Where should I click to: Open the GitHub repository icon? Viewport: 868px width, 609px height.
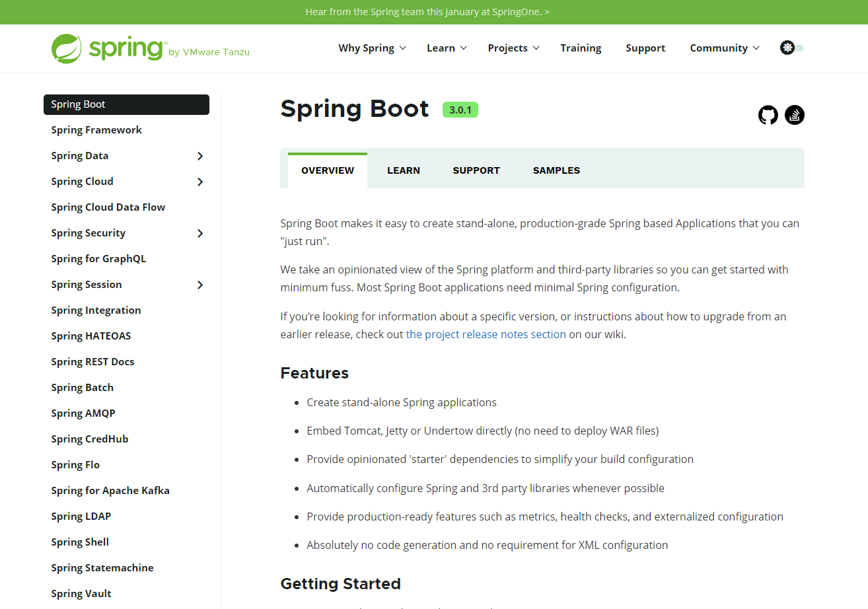(768, 115)
